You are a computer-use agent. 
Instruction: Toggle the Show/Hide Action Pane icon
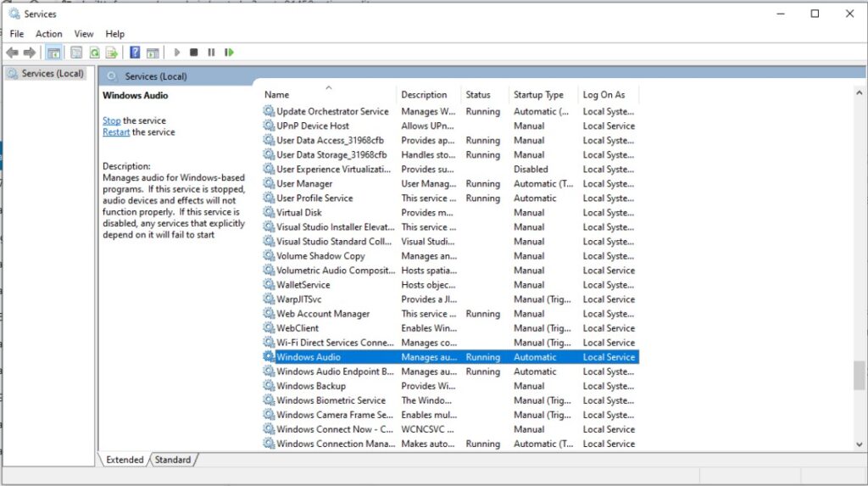click(x=153, y=53)
